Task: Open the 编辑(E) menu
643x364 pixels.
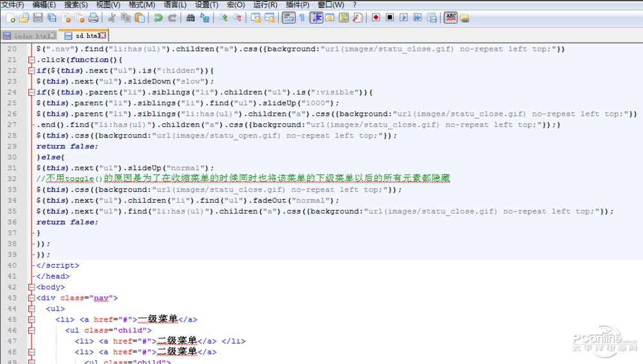Action: click(x=44, y=4)
